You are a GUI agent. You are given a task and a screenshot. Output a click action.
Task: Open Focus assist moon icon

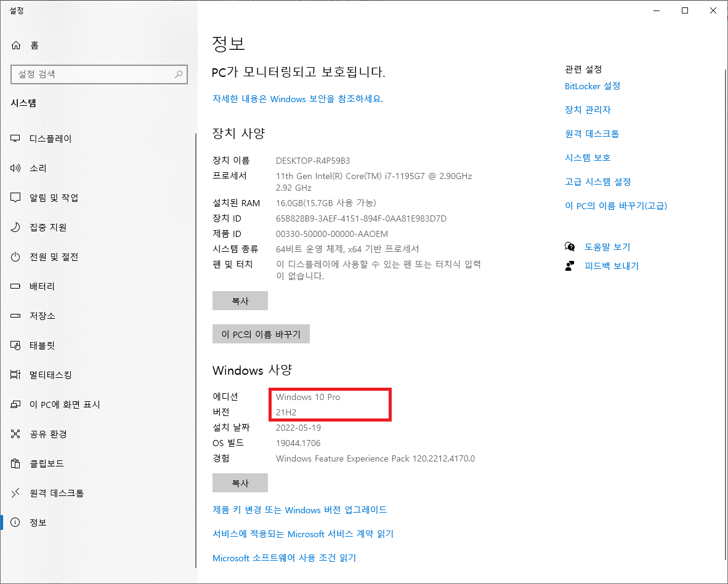[16, 227]
